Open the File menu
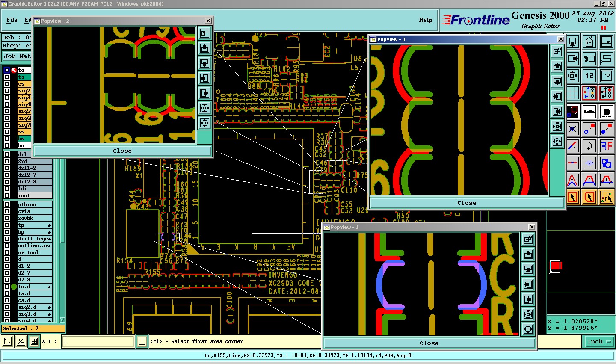 pyautogui.click(x=12, y=20)
